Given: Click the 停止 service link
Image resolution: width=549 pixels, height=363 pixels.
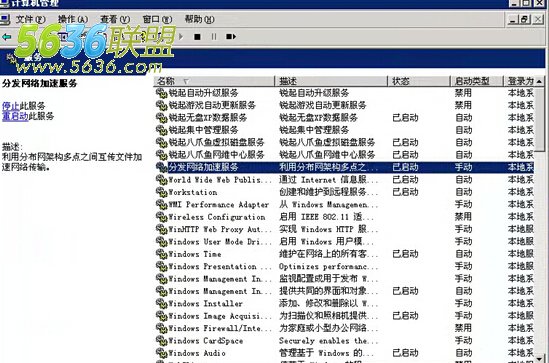Looking at the screenshot, I should 11,106.
